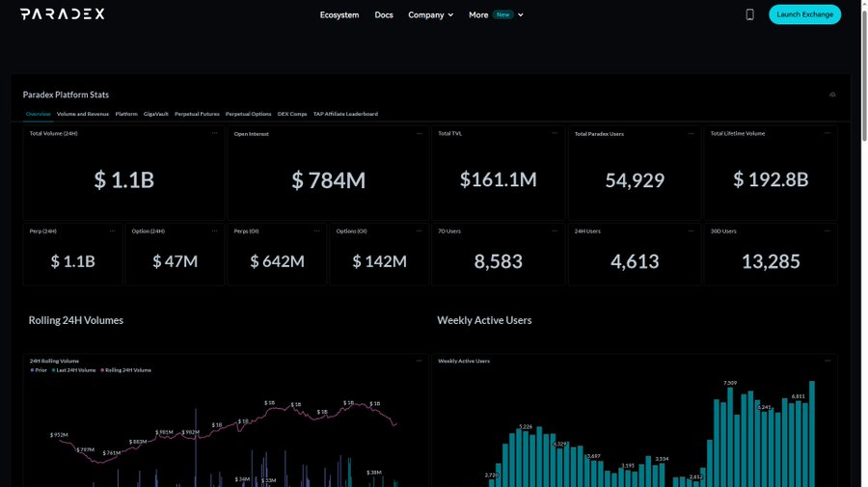This screenshot has width=868, height=487.
Task: Open three-dot menu on 24H Rolling Volume chart
Action: pos(420,361)
